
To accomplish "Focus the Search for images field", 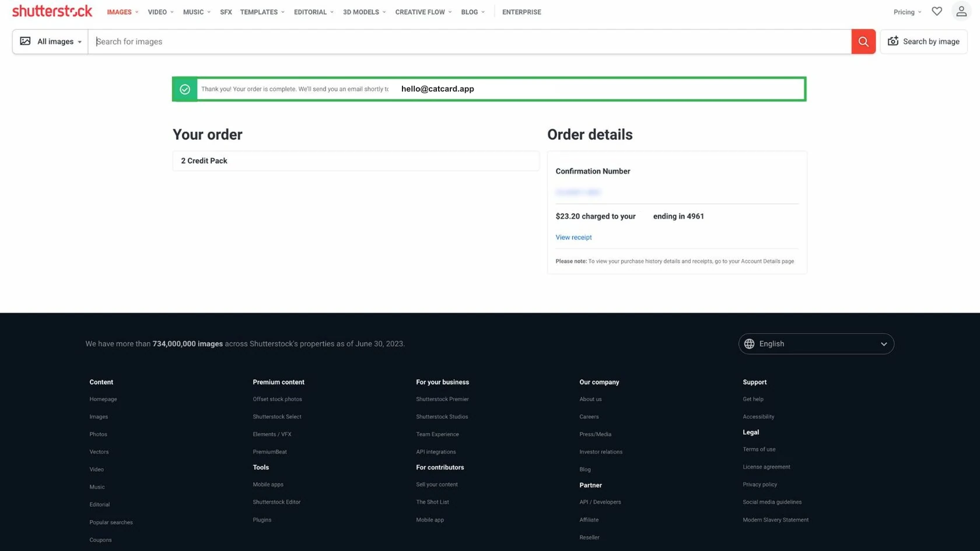I will point(470,41).
